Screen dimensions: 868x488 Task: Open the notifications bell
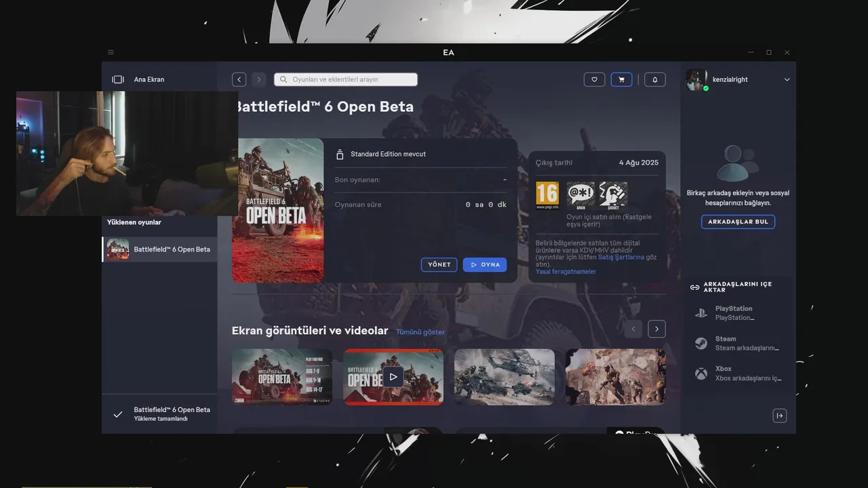(x=654, y=79)
